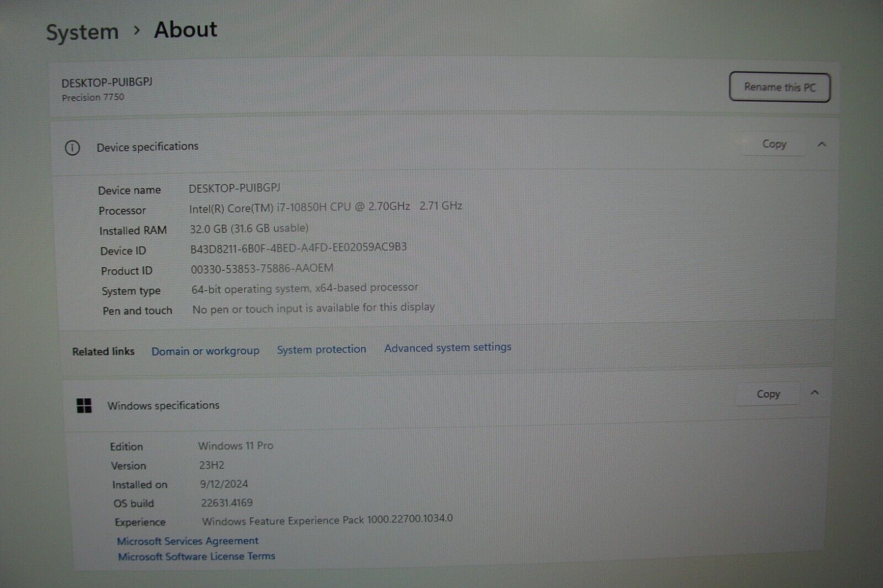Collapse Windows specifications using its chevron
The height and width of the screenshot is (588, 883).
pyautogui.click(x=815, y=393)
